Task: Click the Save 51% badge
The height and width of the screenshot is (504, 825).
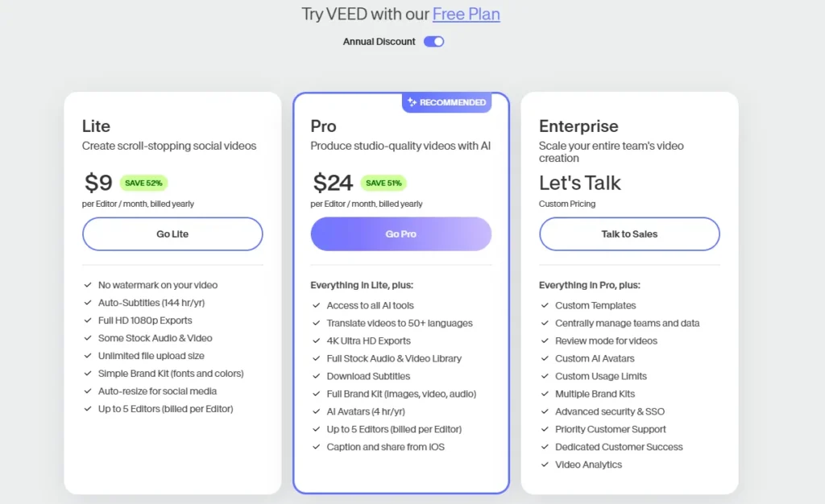Action: pyautogui.click(x=383, y=183)
